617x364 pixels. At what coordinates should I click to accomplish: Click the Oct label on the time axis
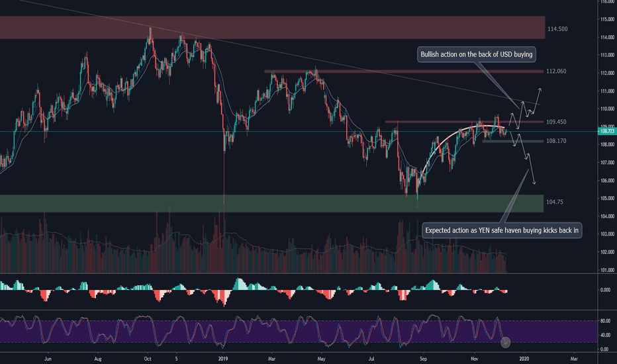[x=148, y=359]
